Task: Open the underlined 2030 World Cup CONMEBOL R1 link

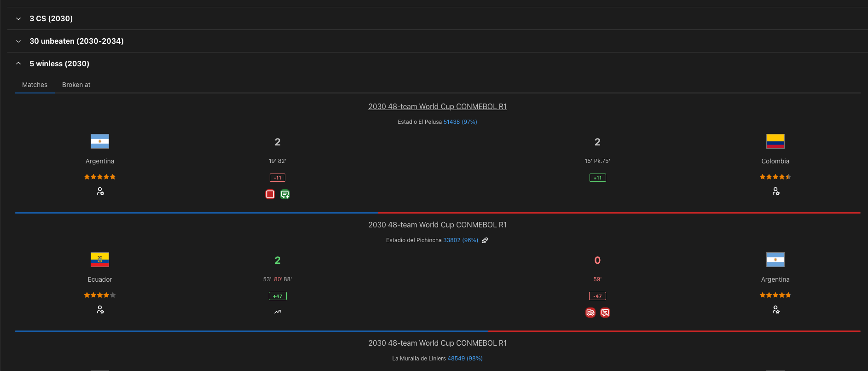Action: pos(437,106)
